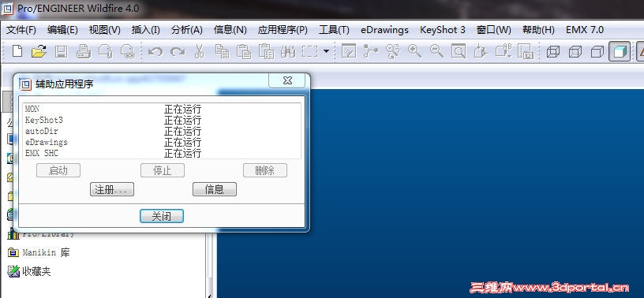Image resolution: width=644 pixels, height=298 pixels.
Task: Click the 信息 button in dialog
Action: point(215,189)
